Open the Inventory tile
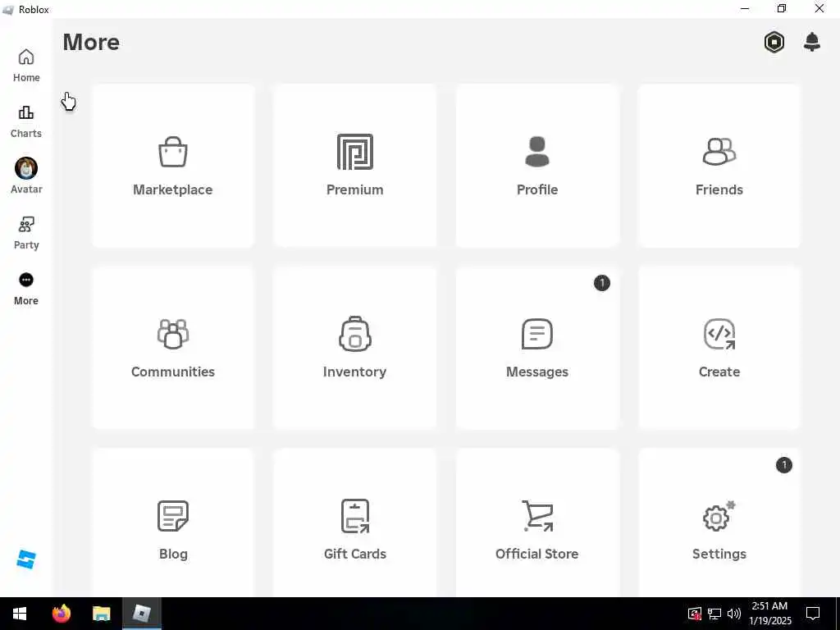The image size is (840, 630). tap(354, 348)
